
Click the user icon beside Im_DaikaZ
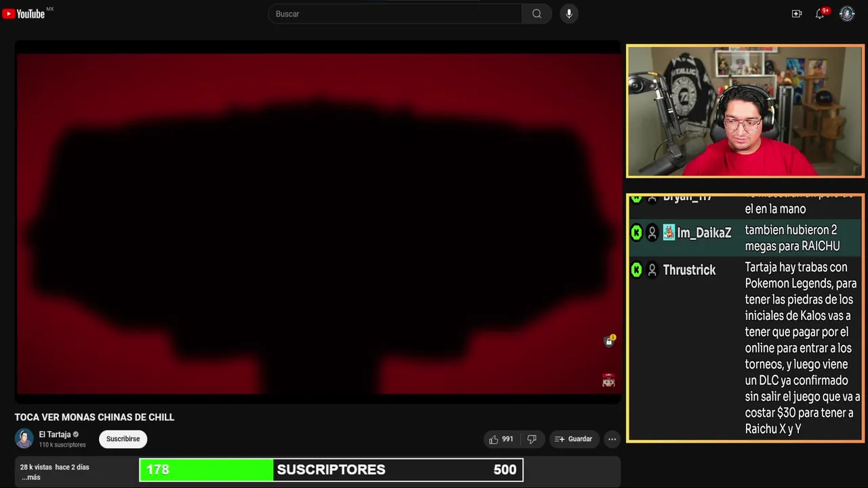[x=652, y=232]
